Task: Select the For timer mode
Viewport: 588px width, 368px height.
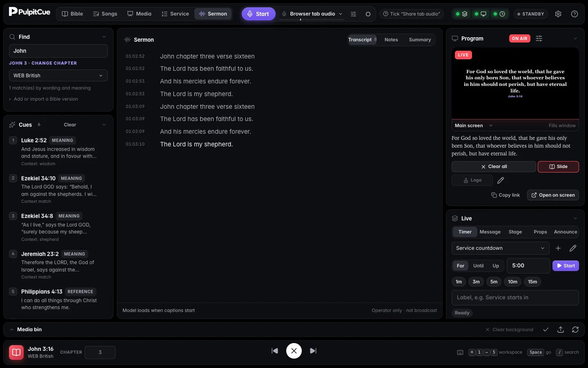Action: click(x=461, y=266)
